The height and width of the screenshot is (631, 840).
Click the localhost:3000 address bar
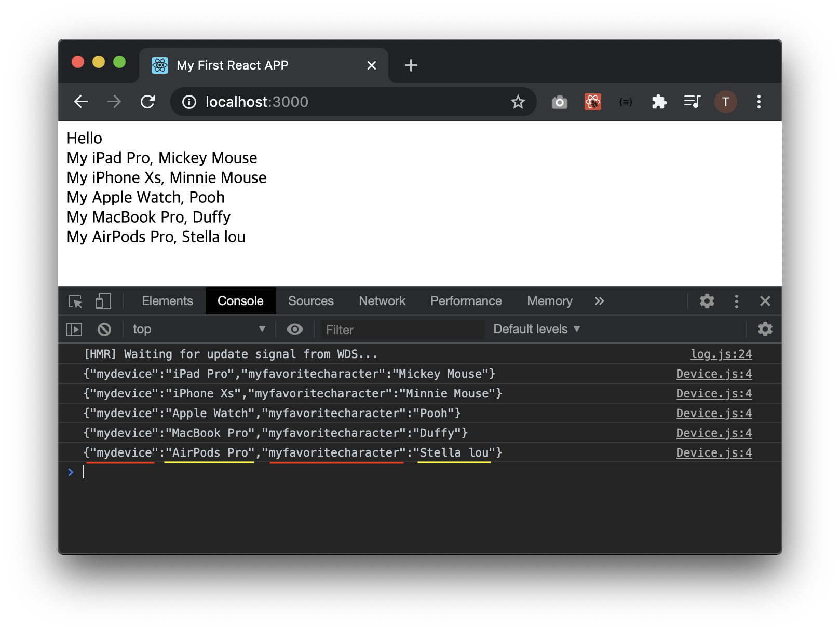click(353, 102)
